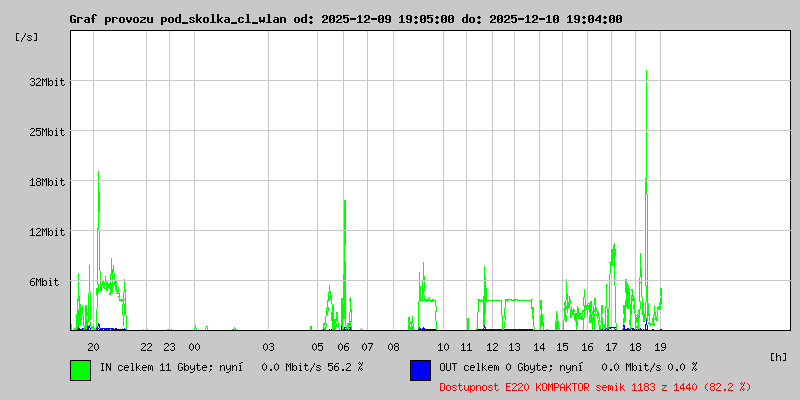This screenshot has width=800, height=400.
Task: Click the hour 06 x-axis tick label
Action: pos(343,347)
